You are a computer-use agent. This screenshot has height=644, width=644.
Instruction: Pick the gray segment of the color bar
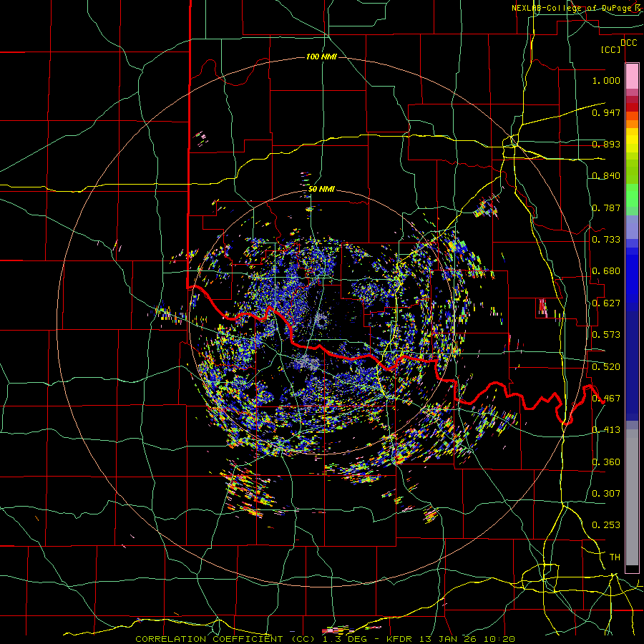coord(632,497)
